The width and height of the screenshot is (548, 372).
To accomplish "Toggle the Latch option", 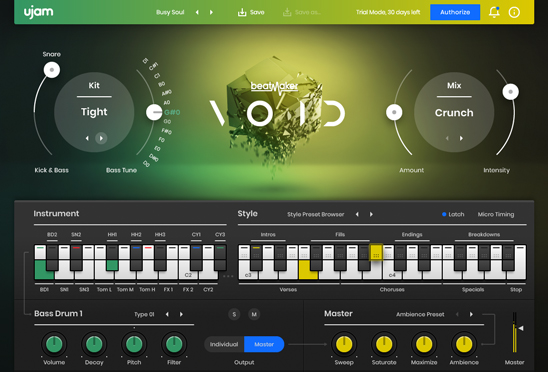I will pyautogui.click(x=453, y=214).
